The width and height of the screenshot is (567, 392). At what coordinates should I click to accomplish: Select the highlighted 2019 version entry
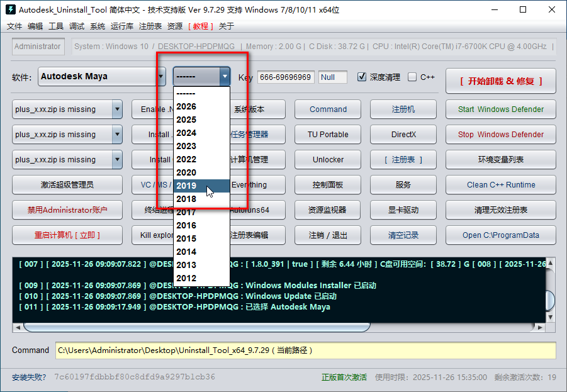pyautogui.click(x=201, y=186)
